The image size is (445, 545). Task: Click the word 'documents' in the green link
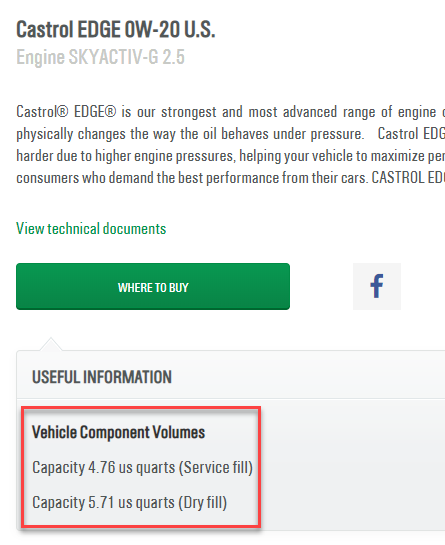[x=134, y=229]
